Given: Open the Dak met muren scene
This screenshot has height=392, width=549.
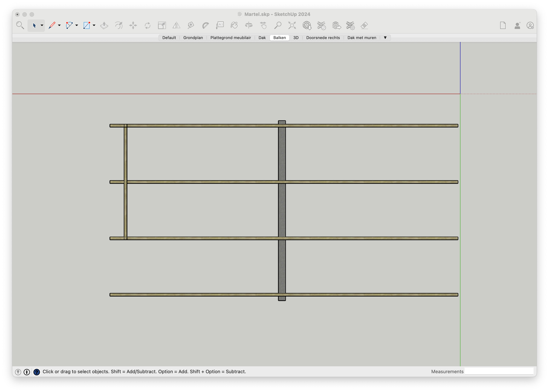Looking at the screenshot, I should tap(362, 38).
